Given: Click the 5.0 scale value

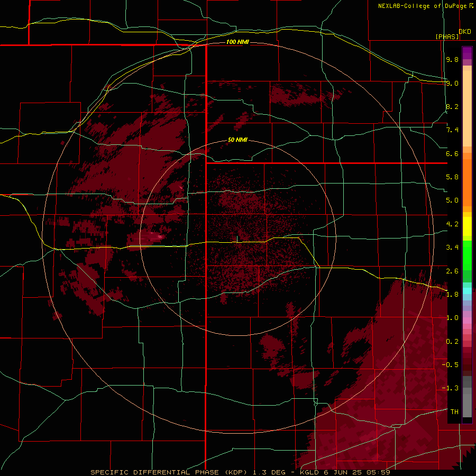Looking at the screenshot, I should pos(452,200).
